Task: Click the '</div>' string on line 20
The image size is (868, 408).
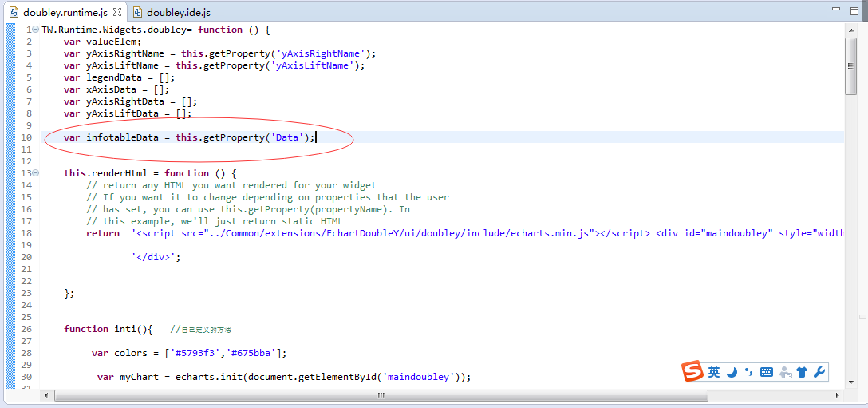Action: click(x=153, y=256)
